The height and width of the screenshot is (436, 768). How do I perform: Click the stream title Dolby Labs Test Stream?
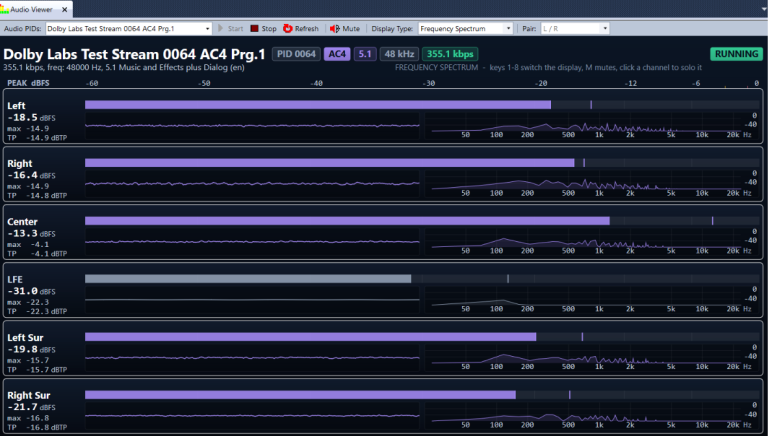coord(134,54)
